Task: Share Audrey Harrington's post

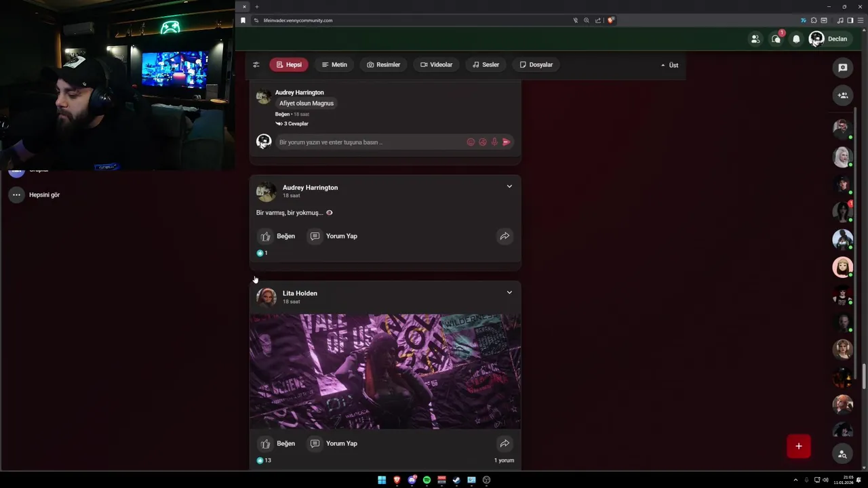Action: 505,237
